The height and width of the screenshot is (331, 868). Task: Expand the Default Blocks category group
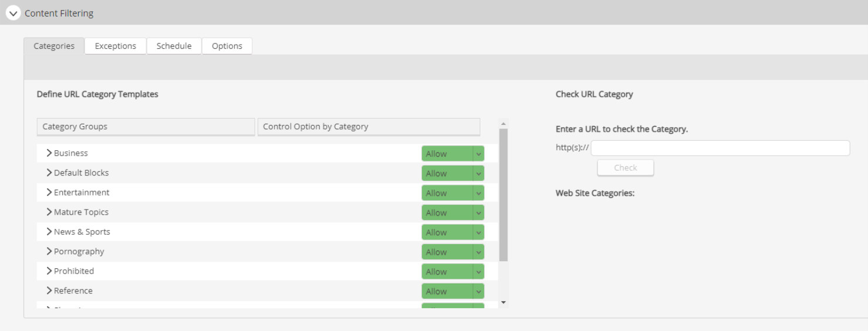49,173
